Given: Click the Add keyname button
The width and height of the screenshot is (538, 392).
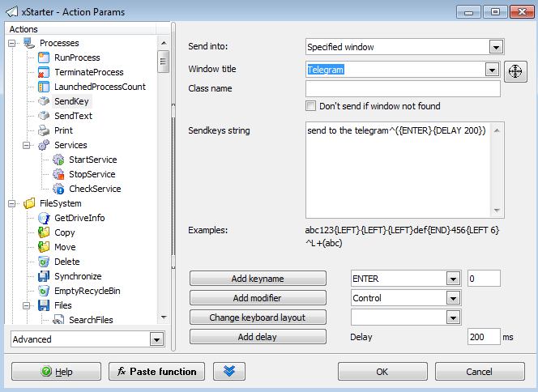Looking at the screenshot, I should coord(258,279).
